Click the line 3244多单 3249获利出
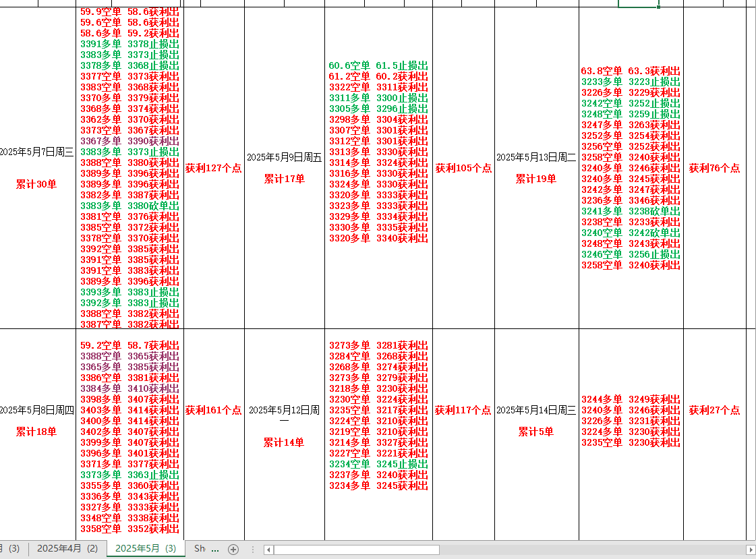Image resolution: width=756 pixels, height=559 pixels. click(x=631, y=399)
